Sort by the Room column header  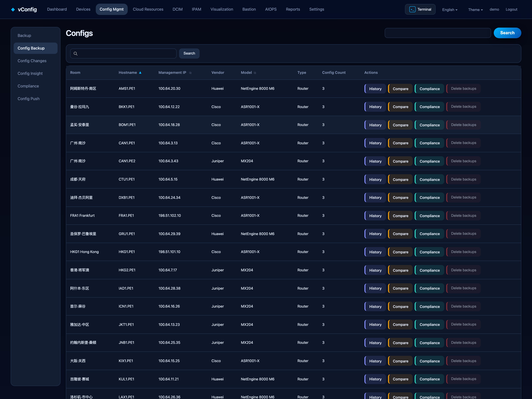point(75,73)
